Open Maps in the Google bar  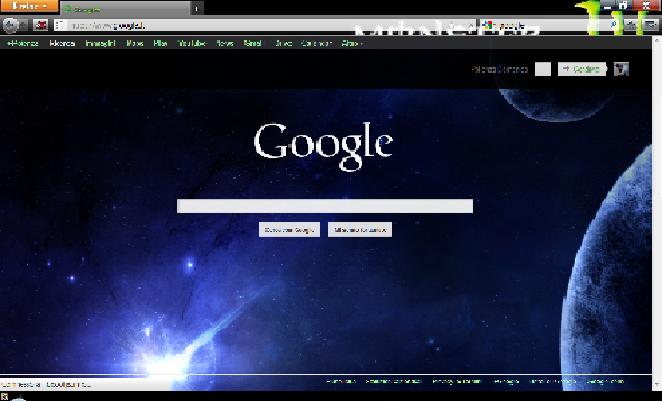tap(135, 43)
